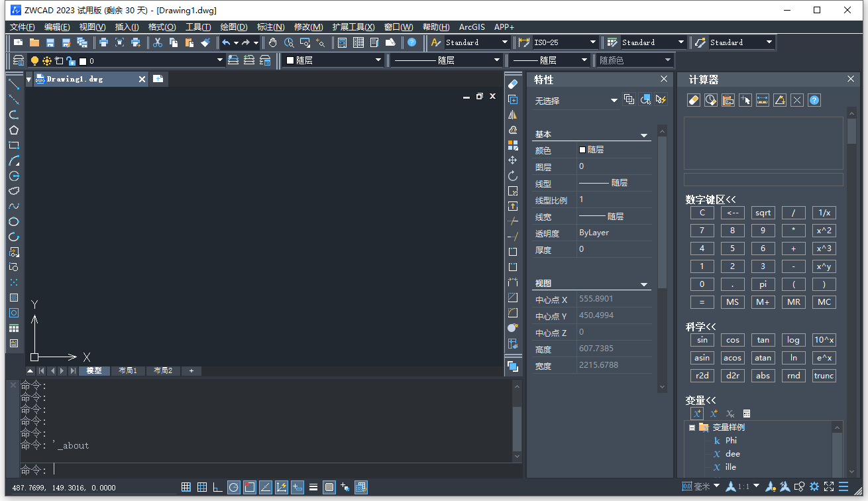Select the Rectangle drawing tool
Viewport: 868px width, 501px height.
click(x=14, y=145)
